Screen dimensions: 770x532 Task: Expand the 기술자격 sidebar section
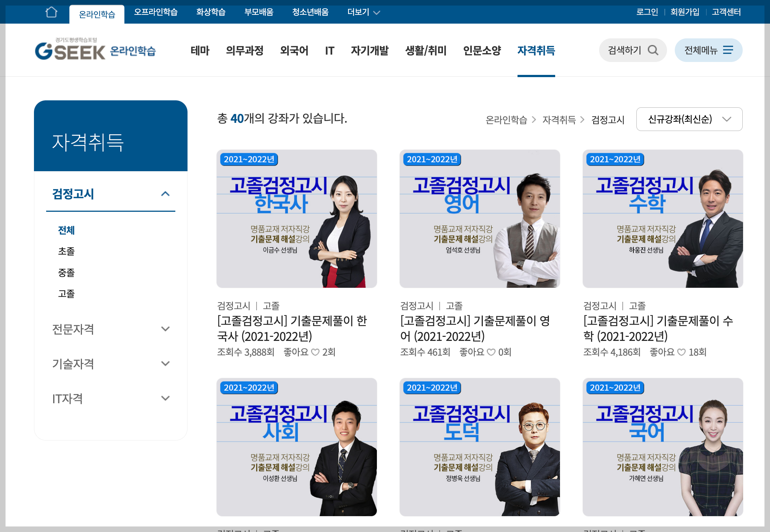coord(165,363)
